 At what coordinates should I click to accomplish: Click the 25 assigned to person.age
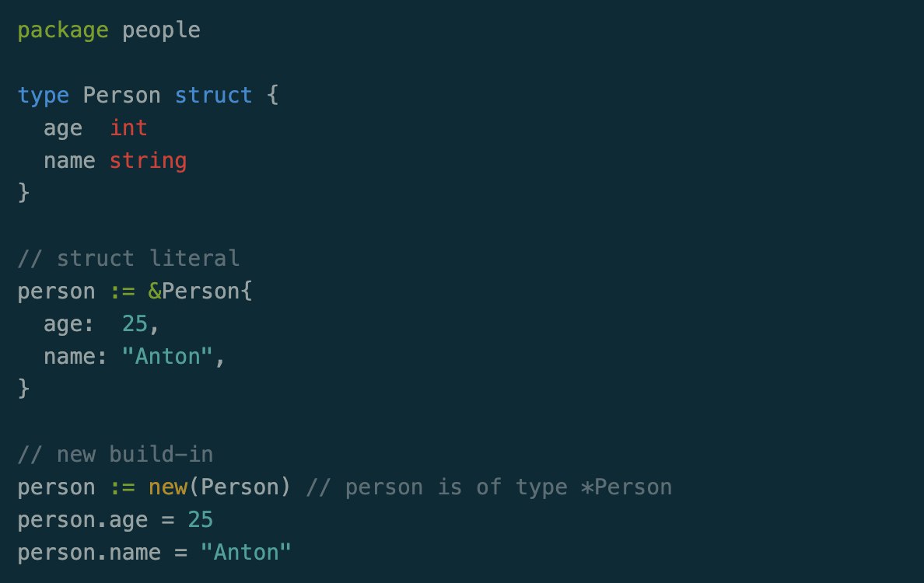click(200, 520)
